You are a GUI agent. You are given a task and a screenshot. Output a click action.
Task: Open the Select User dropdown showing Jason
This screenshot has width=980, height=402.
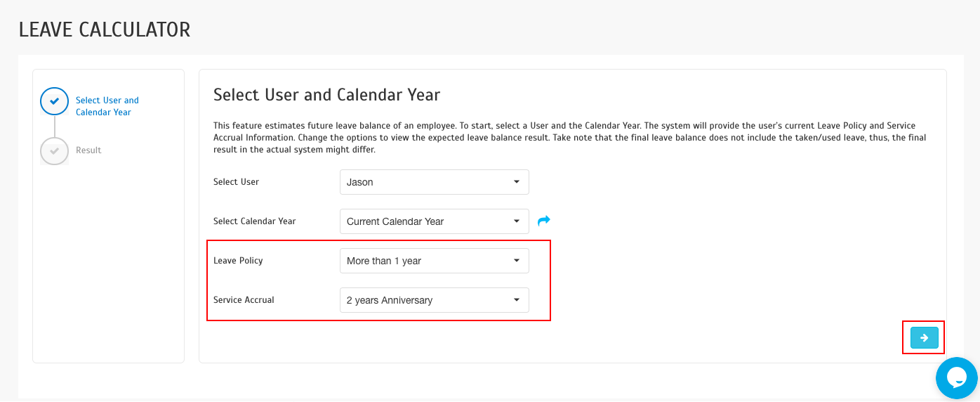(x=434, y=182)
